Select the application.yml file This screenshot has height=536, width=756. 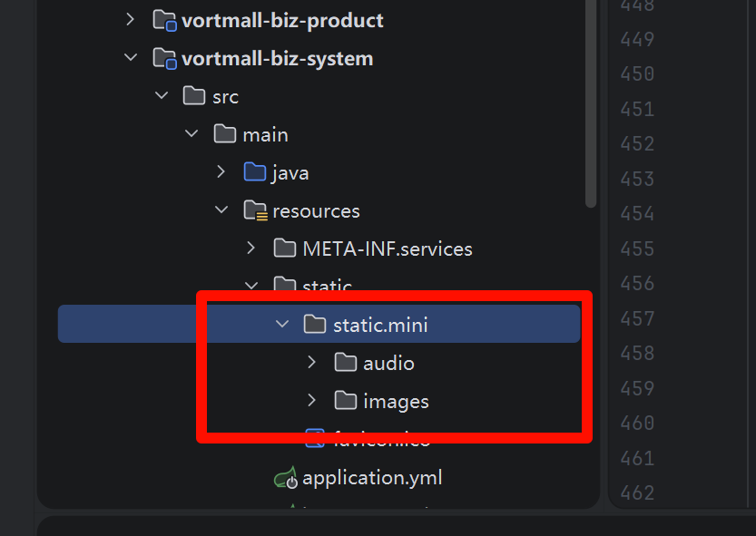(372, 478)
